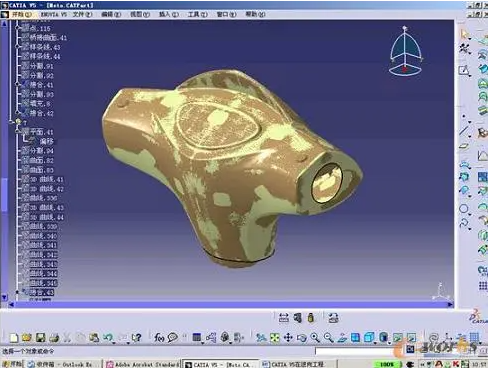
Task: Click the comment speech-bubble icon
Action: point(172,338)
